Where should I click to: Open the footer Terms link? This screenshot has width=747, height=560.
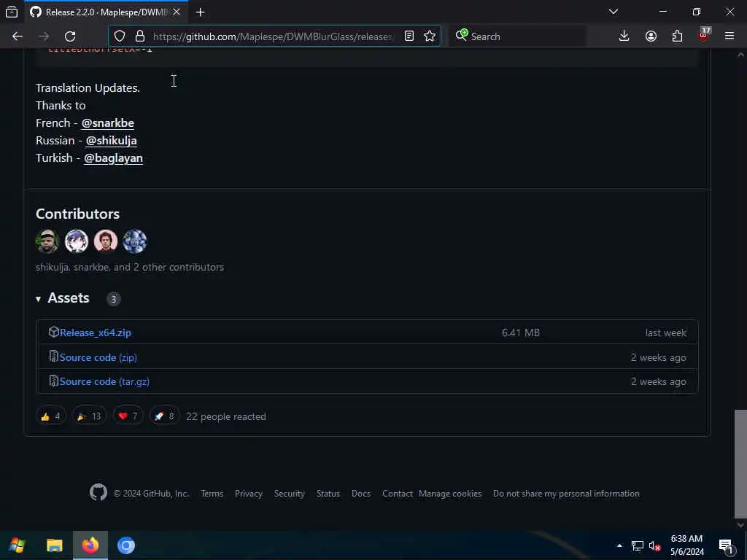[x=212, y=494]
